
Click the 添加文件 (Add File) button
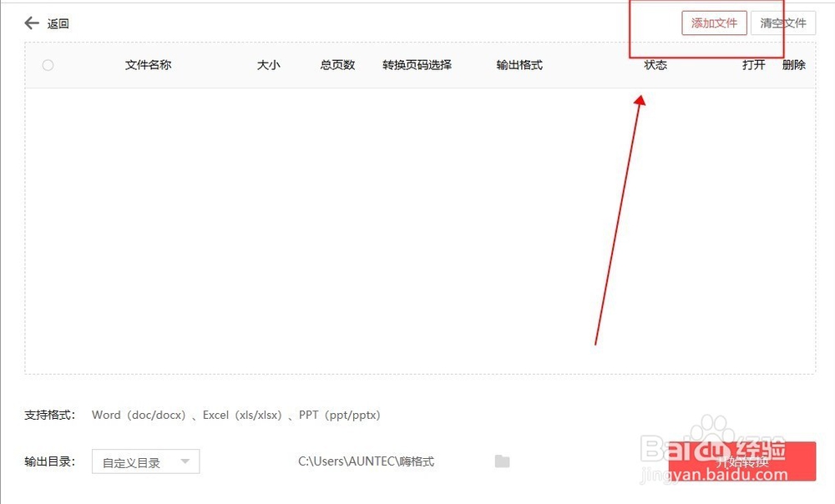click(714, 23)
